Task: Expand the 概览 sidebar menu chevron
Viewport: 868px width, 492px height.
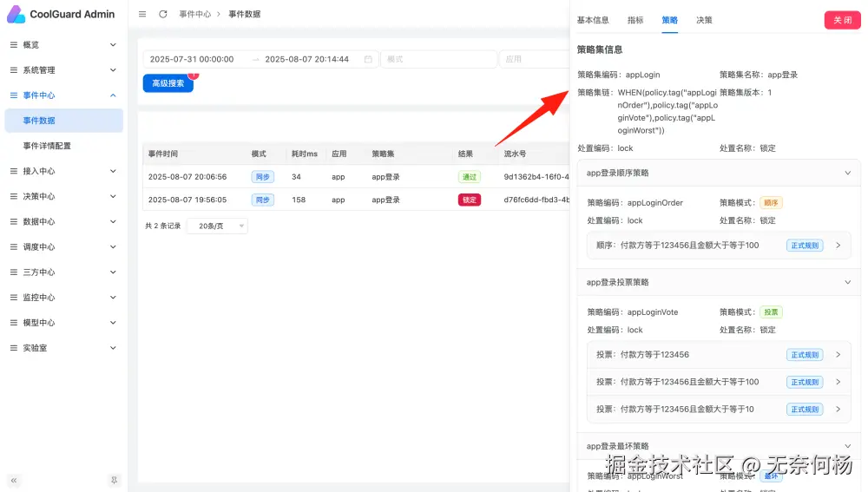Action: tap(113, 45)
